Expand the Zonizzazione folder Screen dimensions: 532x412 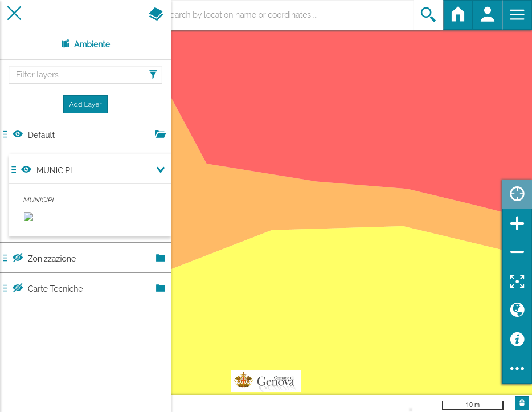point(161,258)
